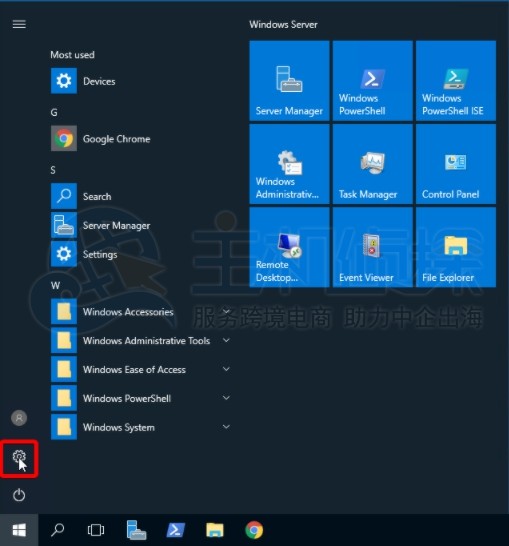Click the Settings gear in left rail
This screenshot has width=509, height=546.
(19, 457)
